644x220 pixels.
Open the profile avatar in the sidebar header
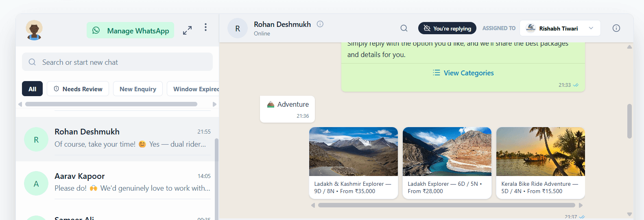tap(34, 30)
